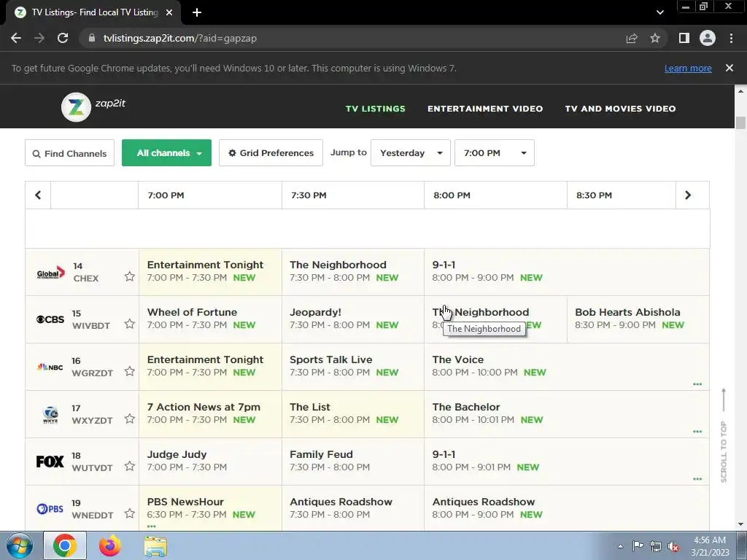Open the Chrome three-dot menu
Image resolution: width=747 pixels, height=560 pixels.
pyautogui.click(x=731, y=38)
